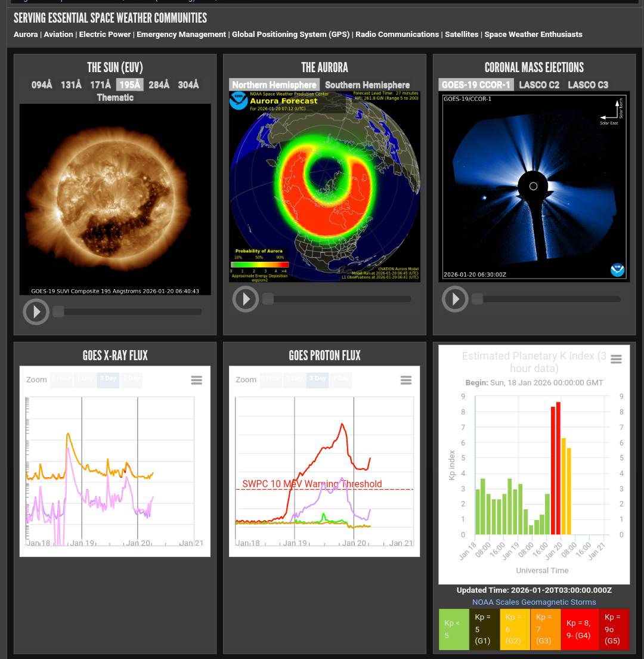Select the 195Å wavelength
The image size is (644, 659).
tap(130, 85)
